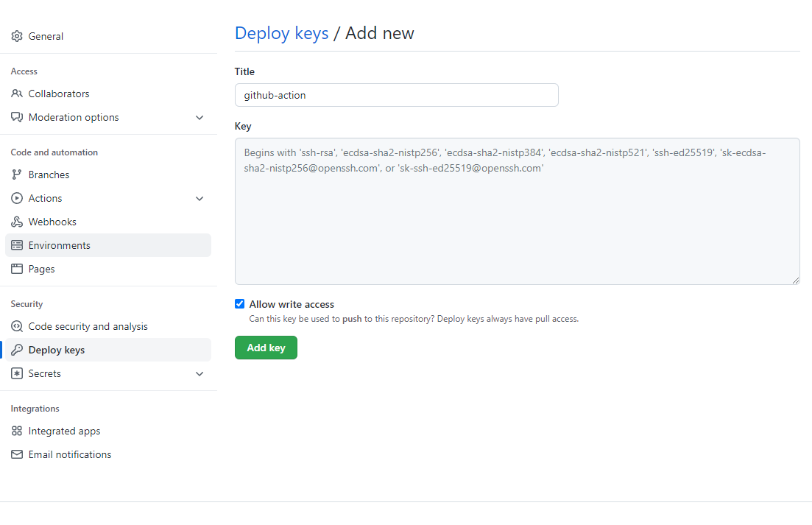The image size is (812, 525).
Task: Click the Code security shield-search icon
Action: click(17, 326)
